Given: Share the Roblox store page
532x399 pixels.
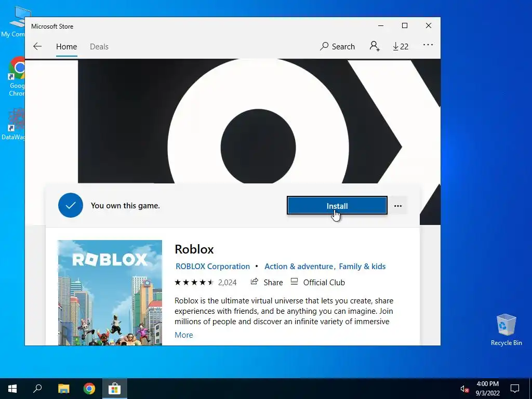Looking at the screenshot, I should point(267,282).
